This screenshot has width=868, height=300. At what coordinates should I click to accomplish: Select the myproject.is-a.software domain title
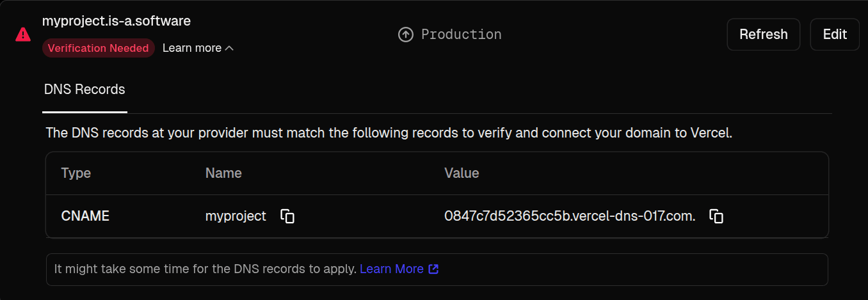tap(117, 21)
